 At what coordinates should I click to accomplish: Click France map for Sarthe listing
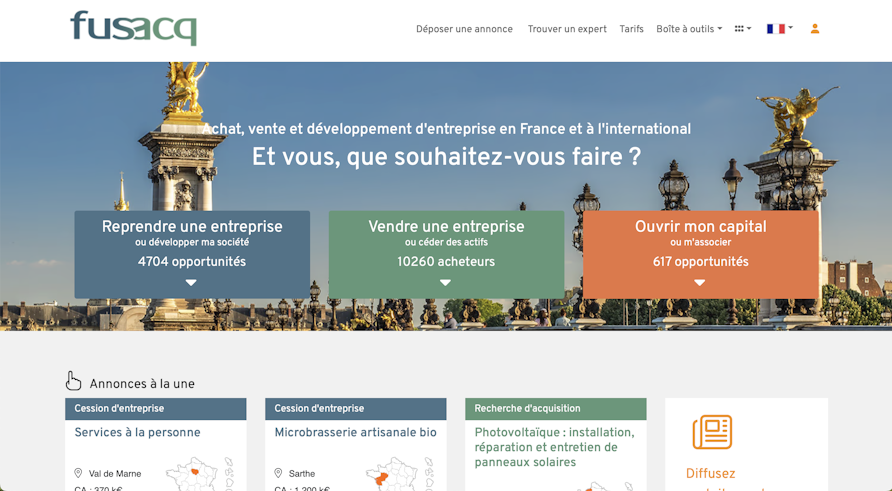[399, 473]
